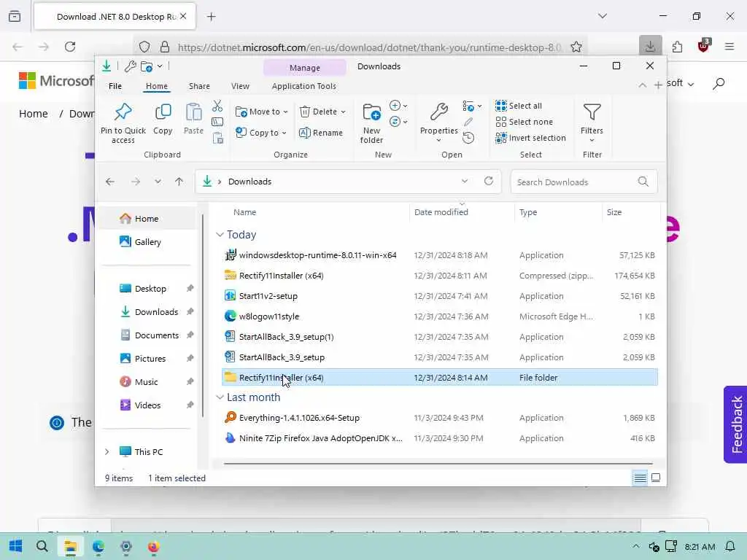Click the Cut scissors icon
The height and width of the screenshot is (560, 747).
217,106
